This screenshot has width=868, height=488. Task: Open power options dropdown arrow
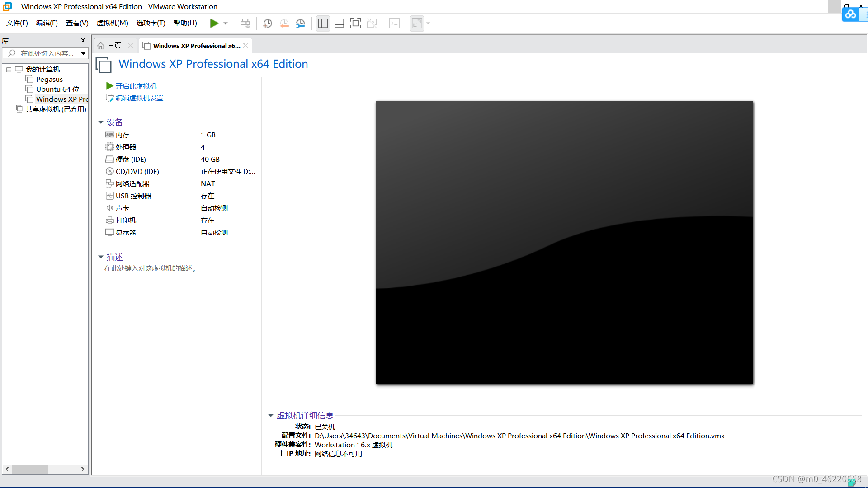226,23
